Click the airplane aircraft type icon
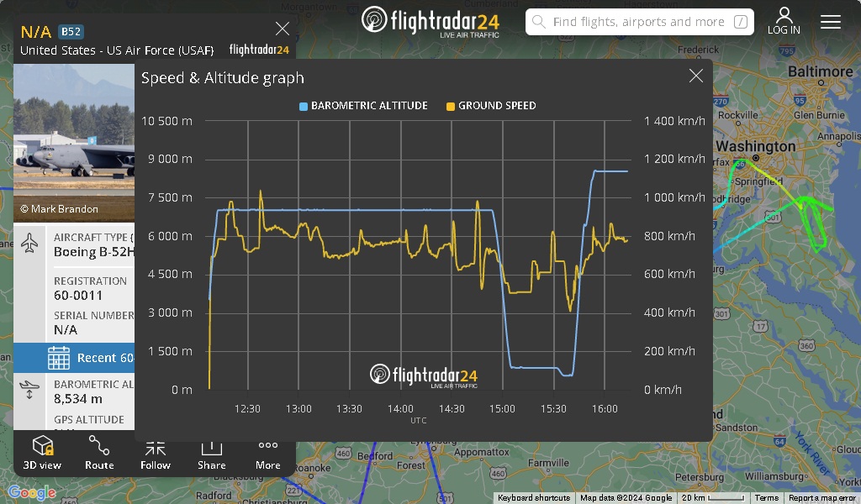The image size is (861, 504). tap(29, 243)
